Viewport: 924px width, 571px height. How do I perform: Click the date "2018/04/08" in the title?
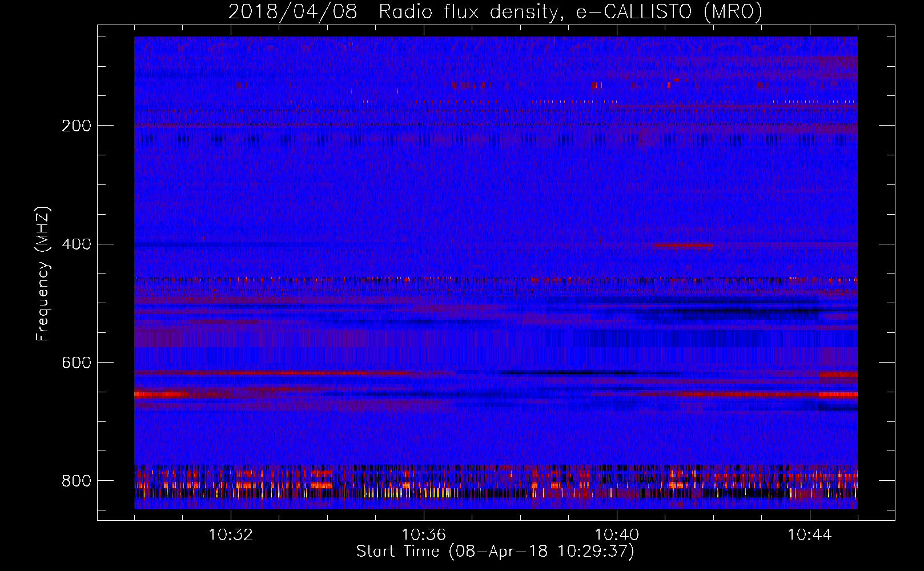point(293,11)
